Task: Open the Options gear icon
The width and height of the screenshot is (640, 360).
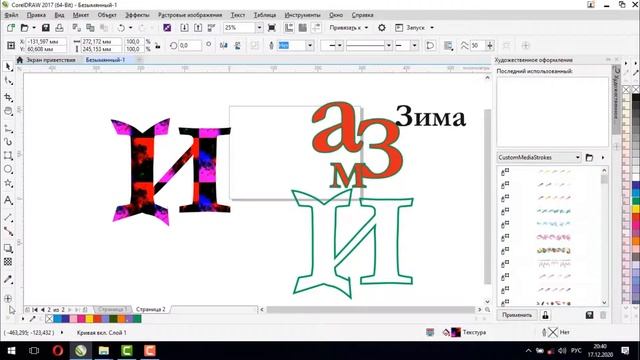Action: point(382,28)
